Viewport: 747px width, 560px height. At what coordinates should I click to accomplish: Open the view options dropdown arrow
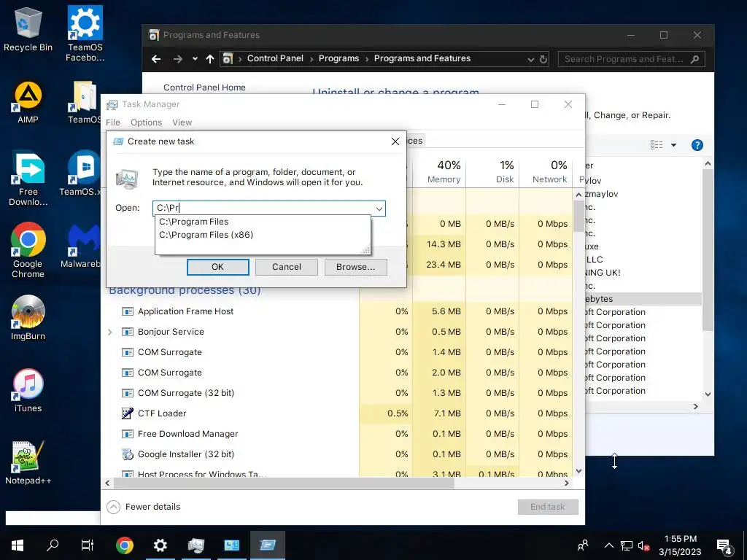(x=673, y=145)
